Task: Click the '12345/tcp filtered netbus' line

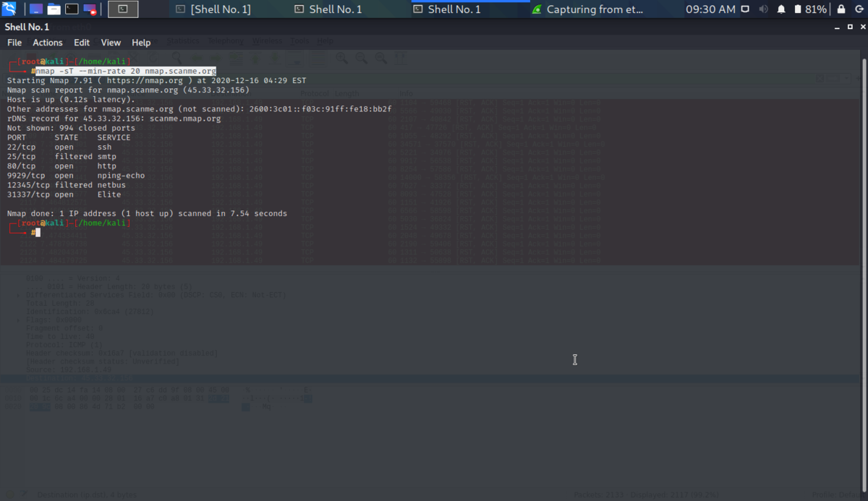Action: coord(67,184)
